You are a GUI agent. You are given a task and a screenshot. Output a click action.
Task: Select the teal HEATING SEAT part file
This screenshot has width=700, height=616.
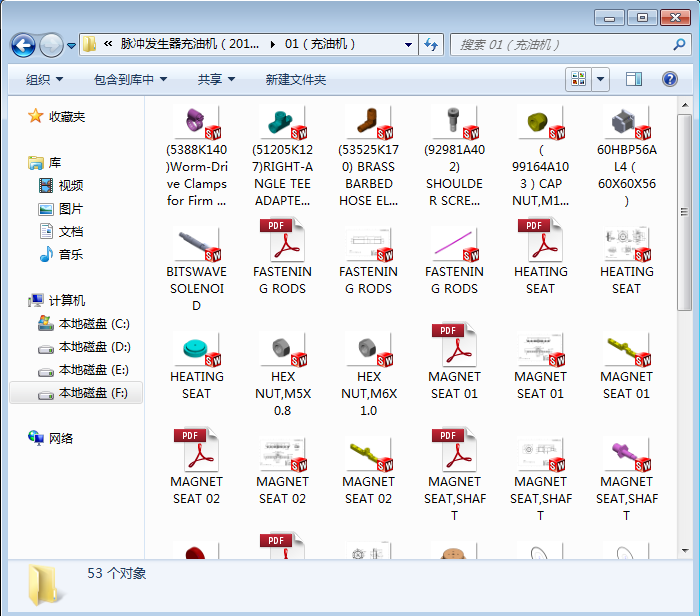(196, 349)
